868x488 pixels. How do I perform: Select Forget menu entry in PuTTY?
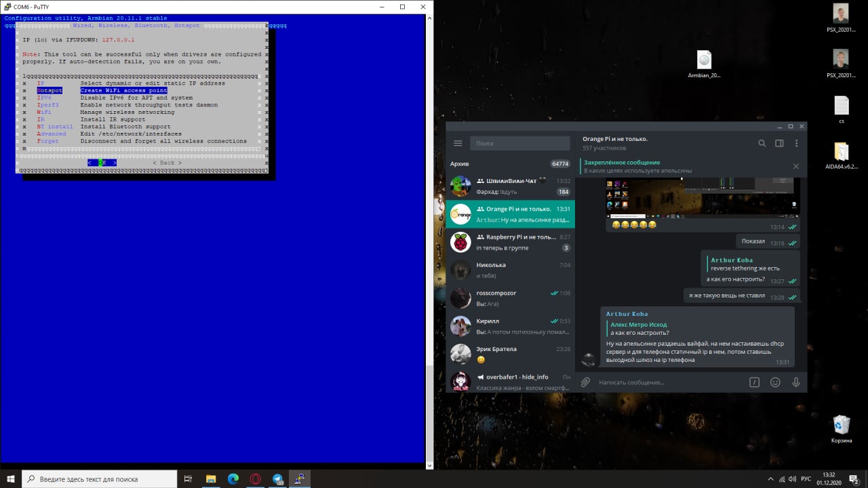click(142, 141)
